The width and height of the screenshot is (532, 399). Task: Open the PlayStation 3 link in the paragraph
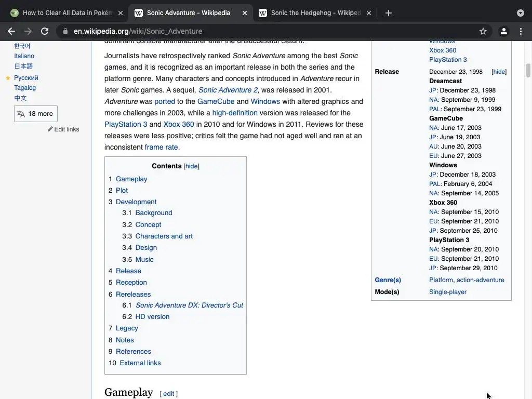126,124
